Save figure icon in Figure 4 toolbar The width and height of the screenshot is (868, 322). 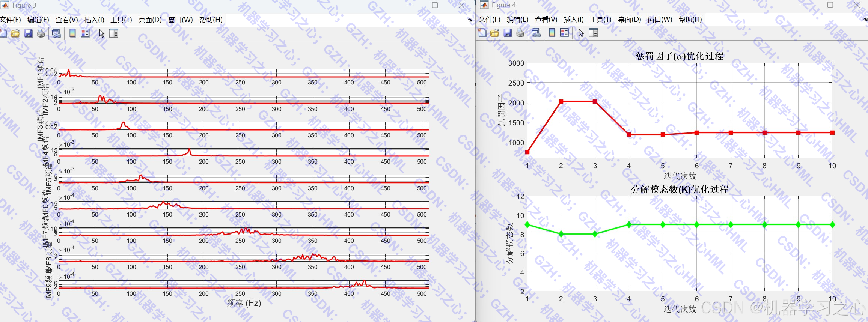point(508,33)
